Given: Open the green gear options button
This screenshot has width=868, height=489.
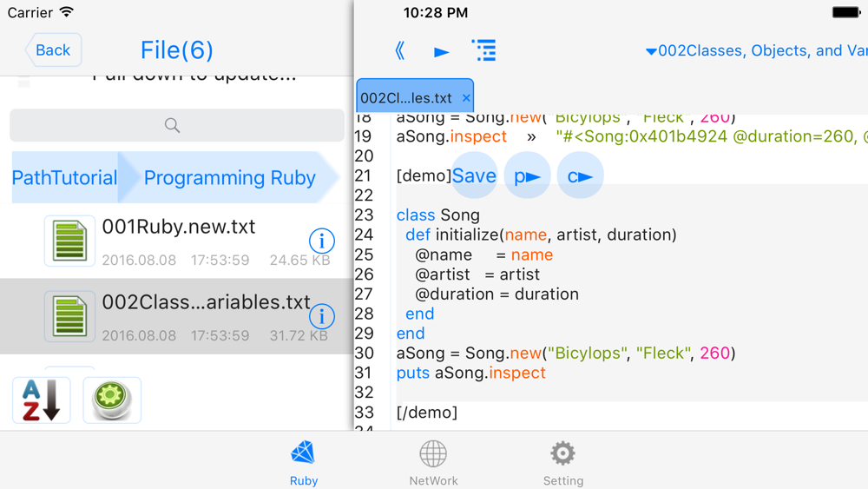Looking at the screenshot, I should [112, 400].
